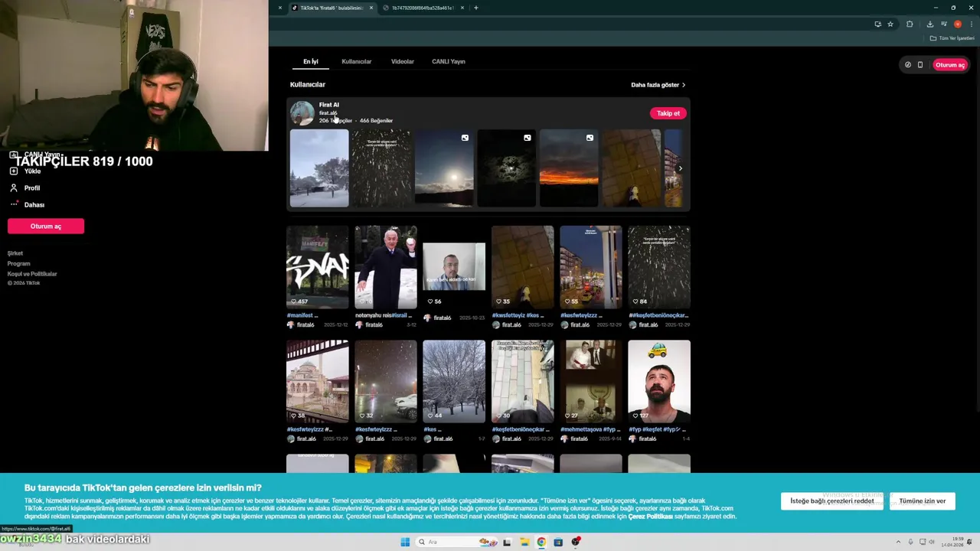Click the red Chrome profile avatar
The width and height of the screenshot is (980, 551).
pyautogui.click(x=957, y=24)
